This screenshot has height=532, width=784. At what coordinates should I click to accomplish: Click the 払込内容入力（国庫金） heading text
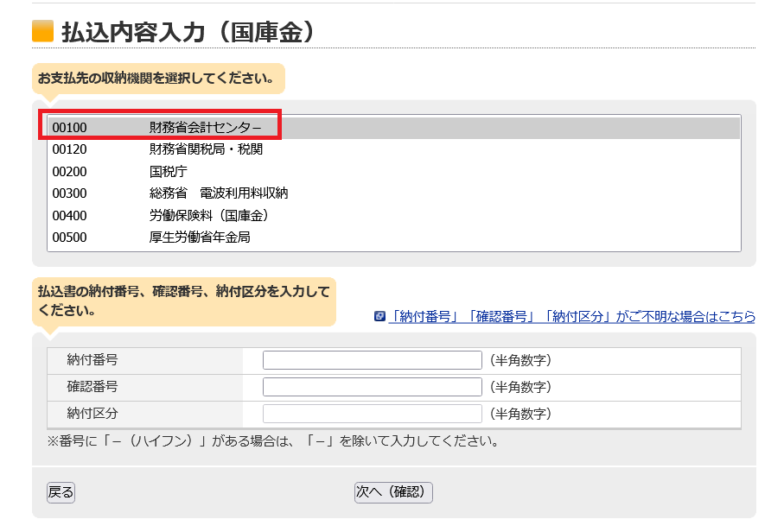(x=188, y=32)
